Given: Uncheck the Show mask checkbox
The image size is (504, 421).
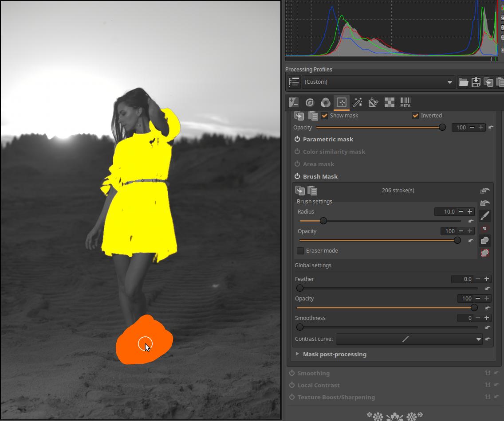Looking at the screenshot, I should coord(325,116).
